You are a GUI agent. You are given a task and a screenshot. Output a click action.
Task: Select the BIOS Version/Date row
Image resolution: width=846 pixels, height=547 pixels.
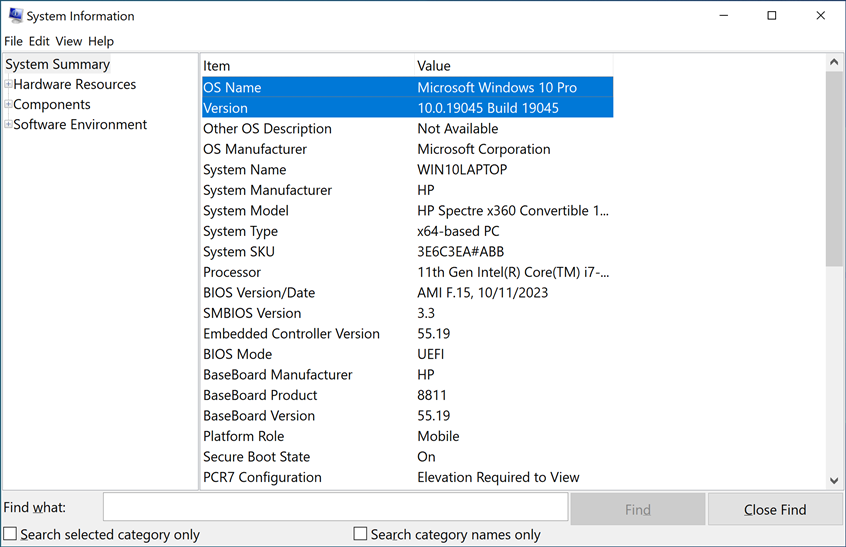click(x=407, y=292)
